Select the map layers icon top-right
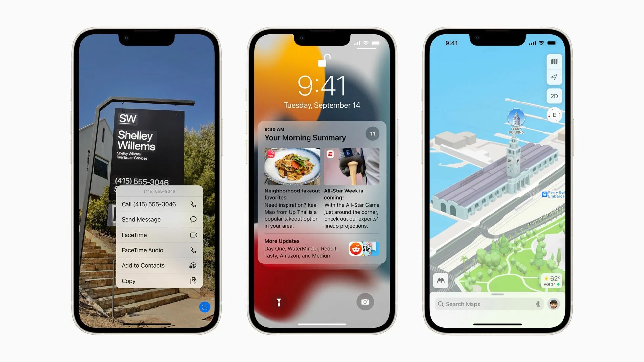 pyautogui.click(x=554, y=62)
